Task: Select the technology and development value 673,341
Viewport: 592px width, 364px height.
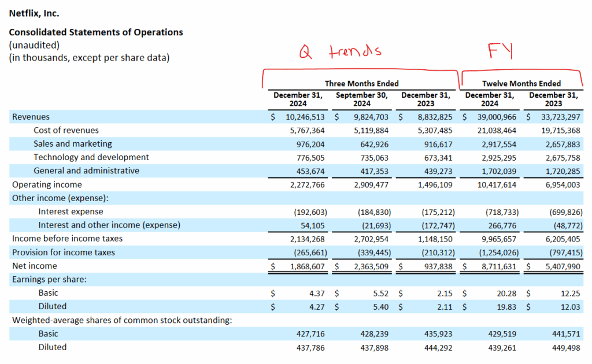Action: [x=438, y=158]
